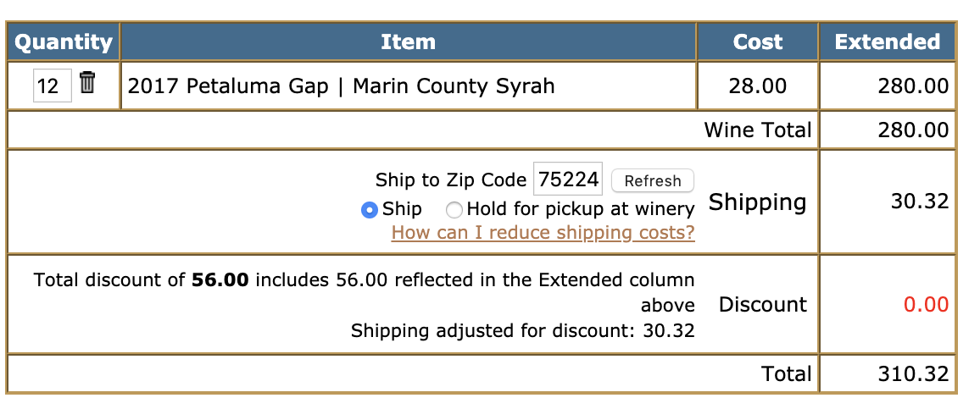Click the 2017 Petaluma Gap Syrah item name

pos(342,86)
